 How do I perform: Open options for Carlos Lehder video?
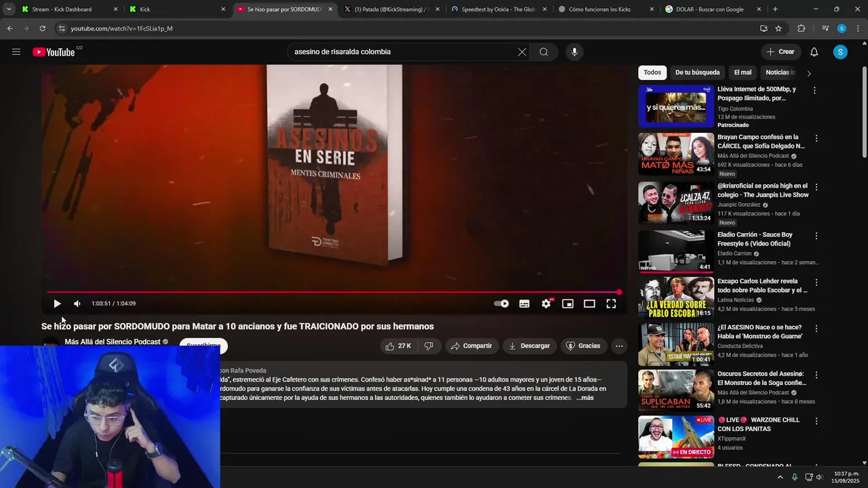tap(816, 282)
